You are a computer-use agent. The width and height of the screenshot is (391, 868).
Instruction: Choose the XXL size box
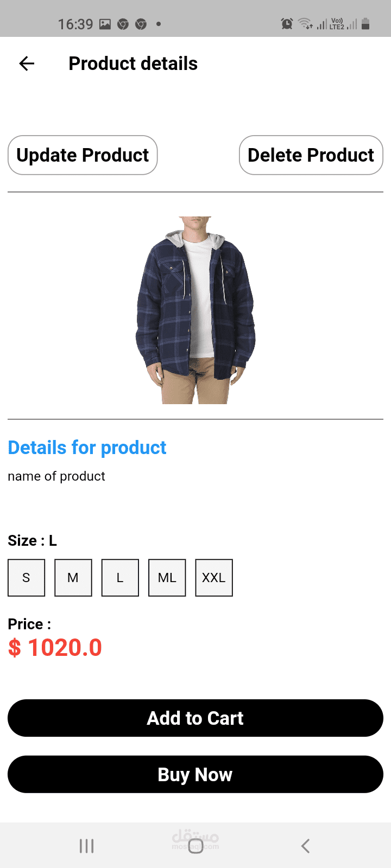click(x=214, y=578)
